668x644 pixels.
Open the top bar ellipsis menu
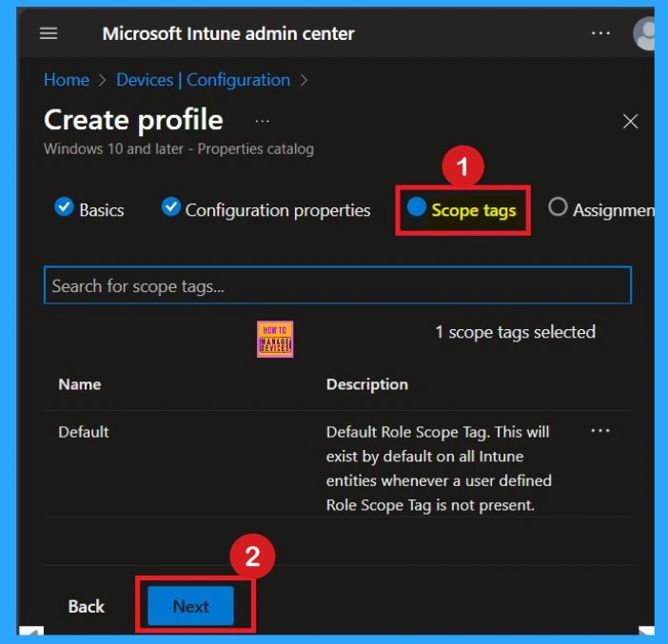pyautogui.click(x=600, y=33)
